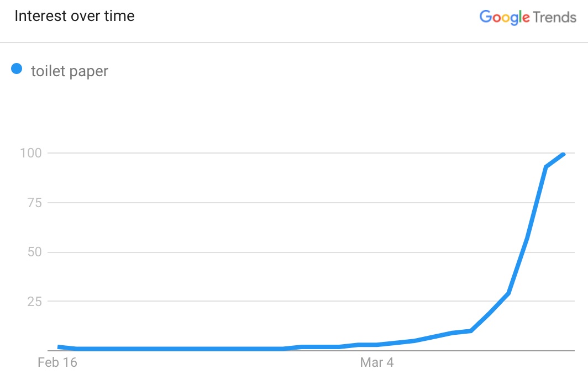Screen dimensions: 588x390
Task: Click the Feb 16 date label
Action: (57, 362)
